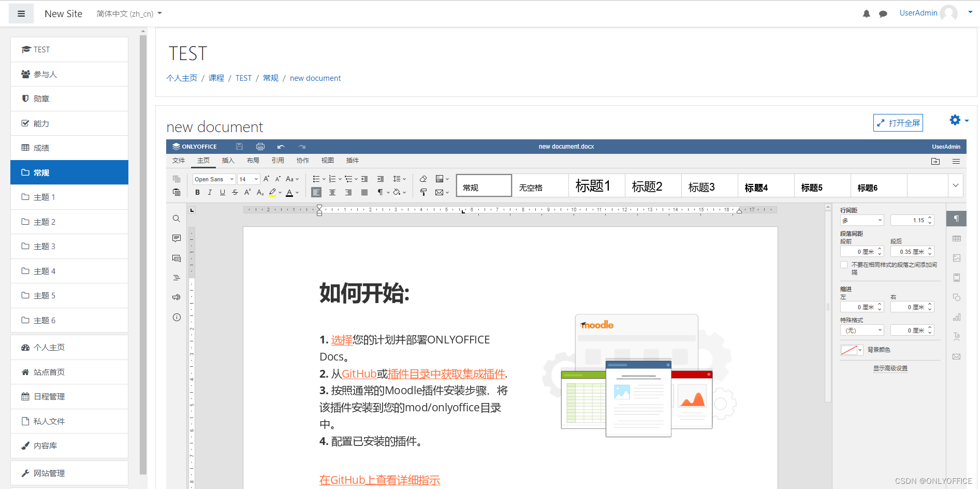Apply the 标题1 style
980x489 pixels.
tap(597, 185)
